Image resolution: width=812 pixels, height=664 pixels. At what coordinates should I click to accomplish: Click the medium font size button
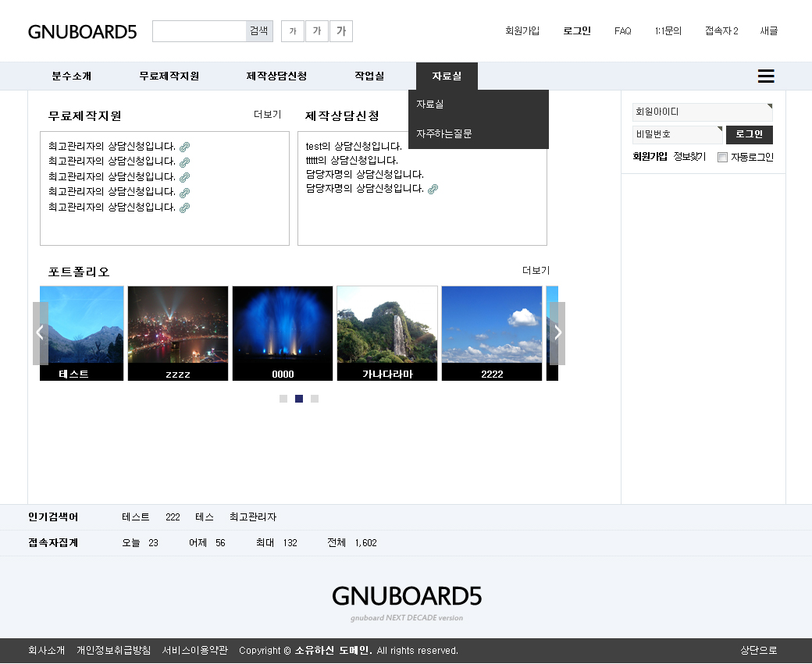pos(316,31)
